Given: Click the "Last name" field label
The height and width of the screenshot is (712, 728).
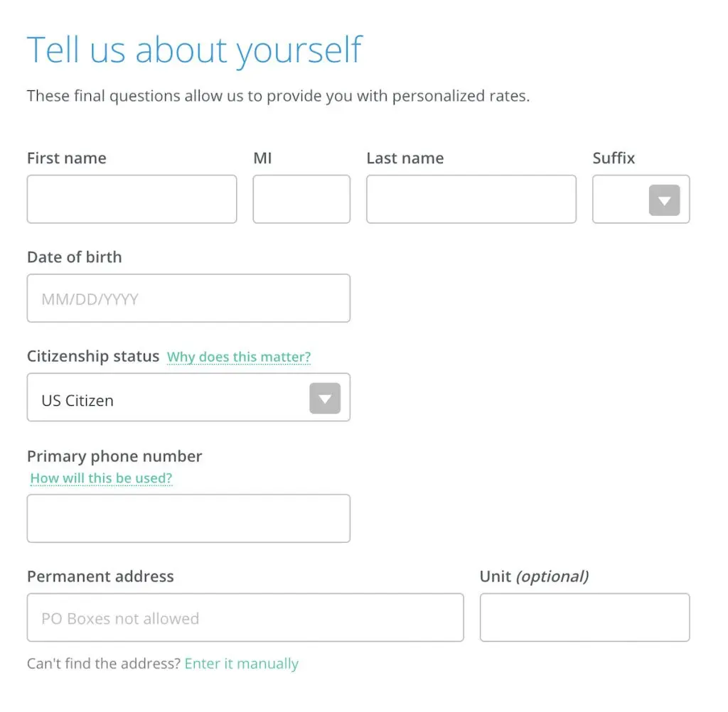Looking at the screenshot, I should [x=405, y=158].
